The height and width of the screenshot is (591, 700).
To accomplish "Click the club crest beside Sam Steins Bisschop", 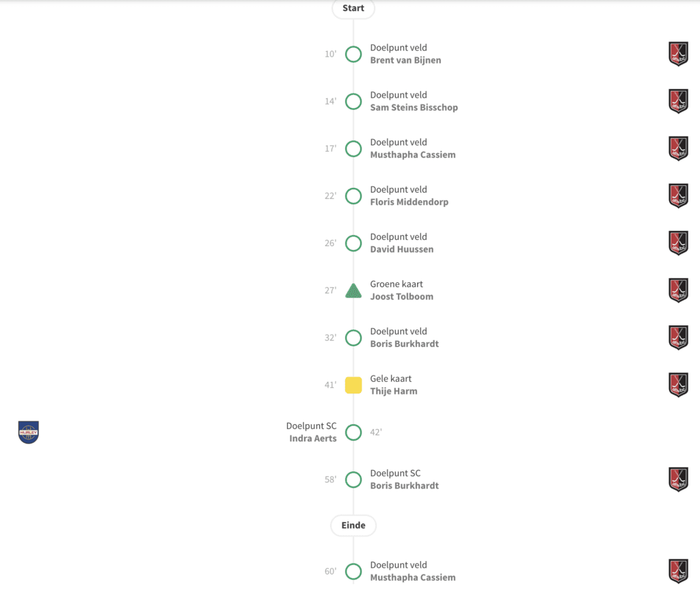I will pos(677,101).
